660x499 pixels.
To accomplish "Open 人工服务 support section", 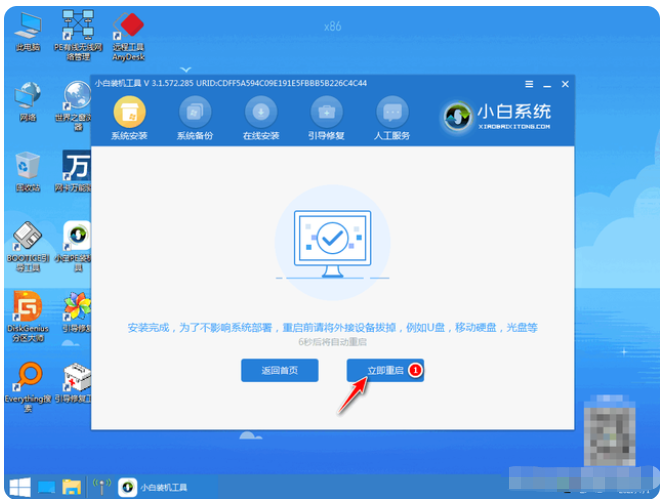I will (x=392, y=111).
